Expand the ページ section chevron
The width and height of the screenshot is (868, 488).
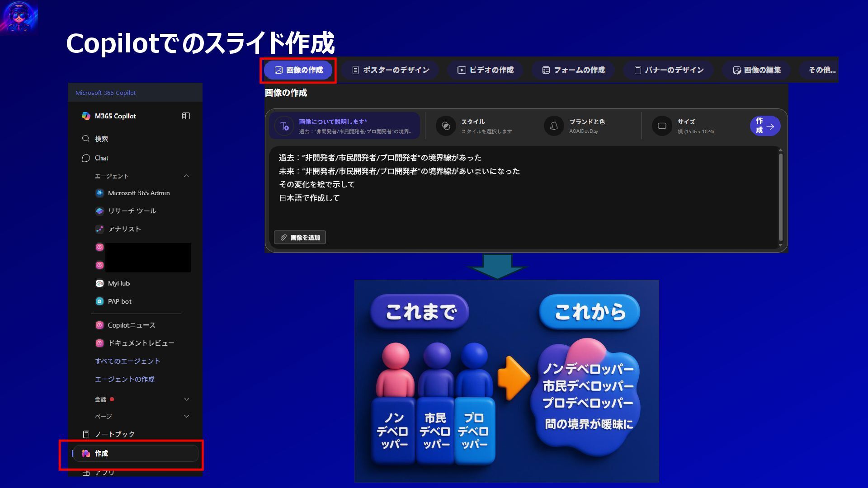point(186,417)
